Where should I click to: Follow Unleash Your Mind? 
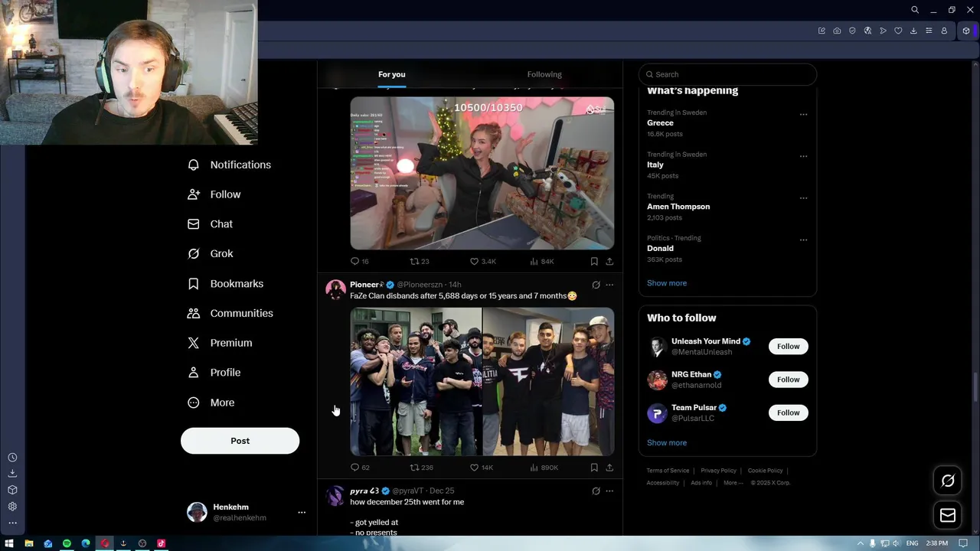[x=788, y=347]
